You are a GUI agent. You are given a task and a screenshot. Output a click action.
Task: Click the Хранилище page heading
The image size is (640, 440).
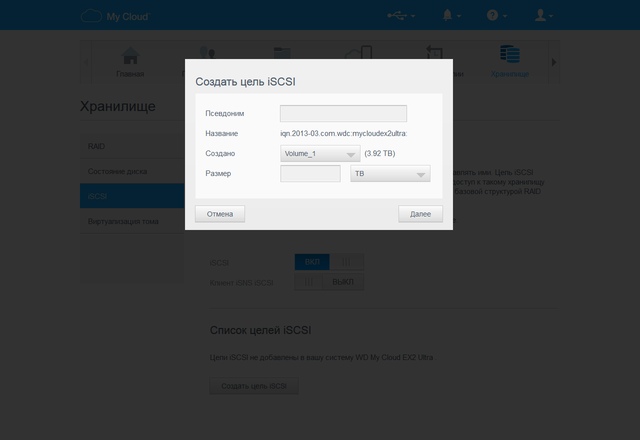(118, 106)
